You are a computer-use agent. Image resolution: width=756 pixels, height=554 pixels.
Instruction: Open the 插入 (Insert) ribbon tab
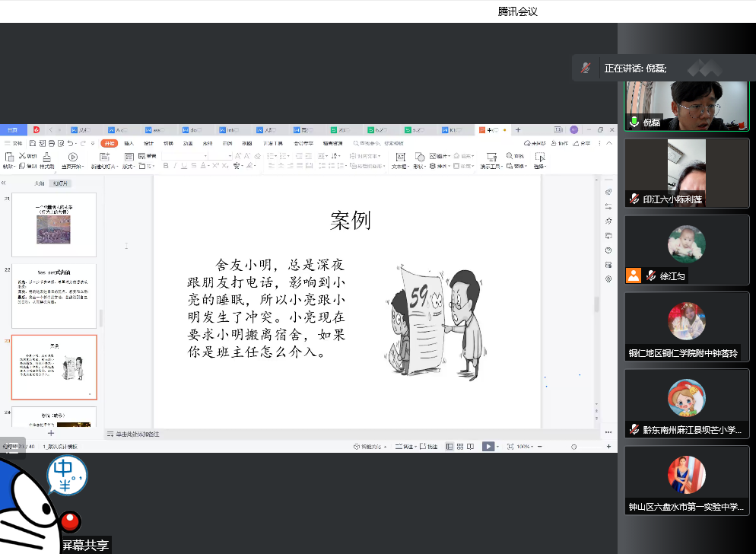pyautogui.click(x=129, y=143)
